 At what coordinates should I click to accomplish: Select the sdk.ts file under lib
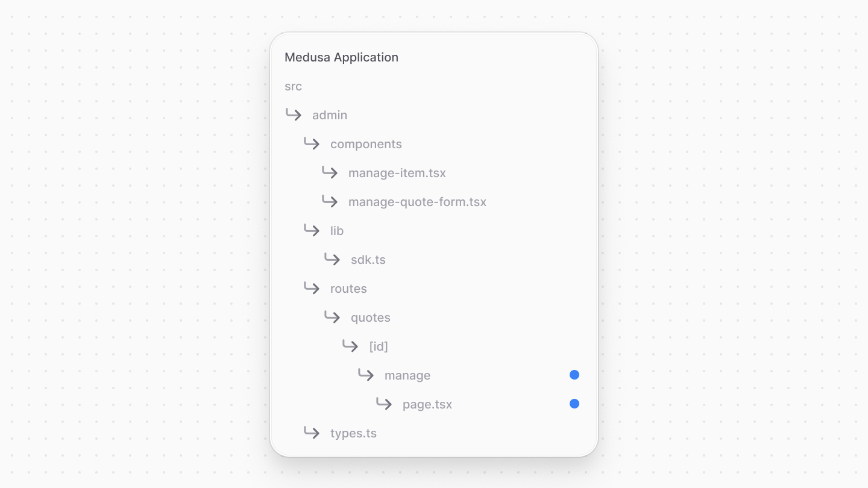click(x=368, y=260)
